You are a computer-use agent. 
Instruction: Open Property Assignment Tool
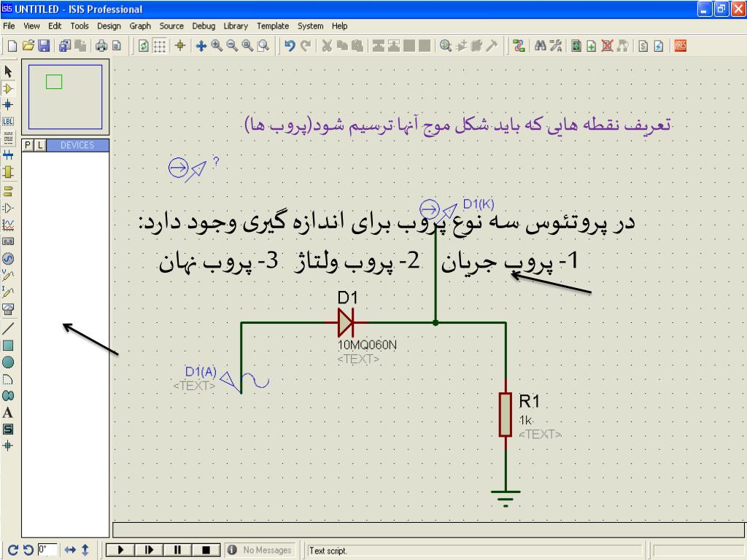point(555,46)
